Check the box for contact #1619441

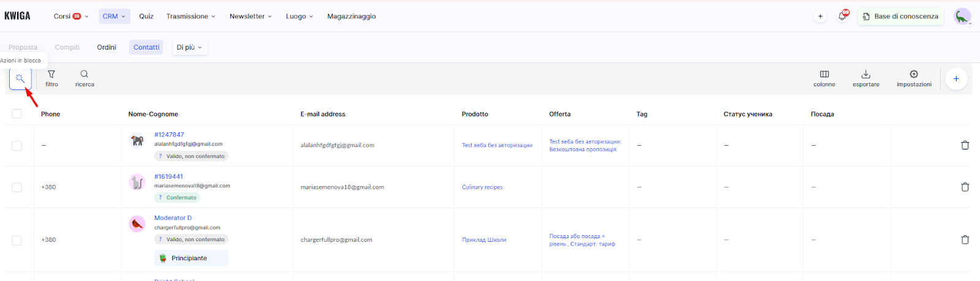(x=17, y=187)
